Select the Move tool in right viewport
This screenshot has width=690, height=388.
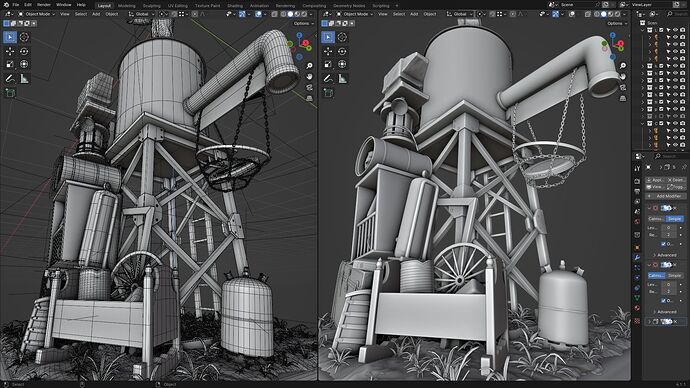pyautogui.click(x=328, y=51)
